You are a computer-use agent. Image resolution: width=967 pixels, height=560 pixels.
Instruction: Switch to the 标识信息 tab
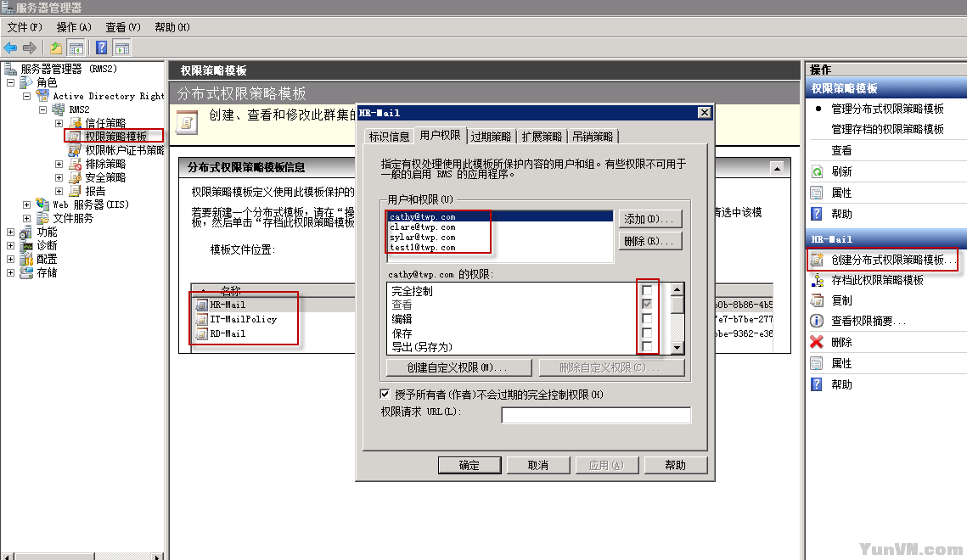(x=389, y=137)
